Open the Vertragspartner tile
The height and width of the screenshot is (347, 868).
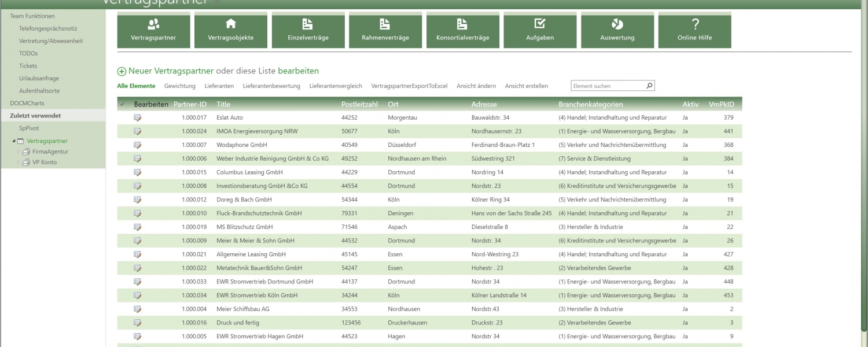click(153, 31)
